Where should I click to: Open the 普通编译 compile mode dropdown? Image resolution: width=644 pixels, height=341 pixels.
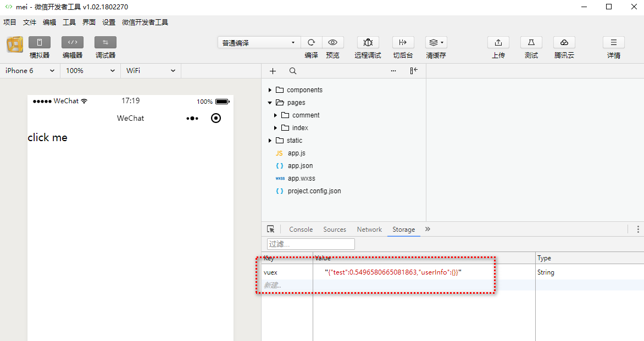point(259,43)
